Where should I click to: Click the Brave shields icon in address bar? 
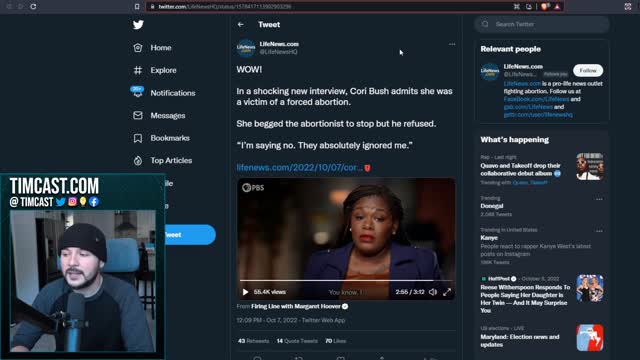(x=544, y=7)
